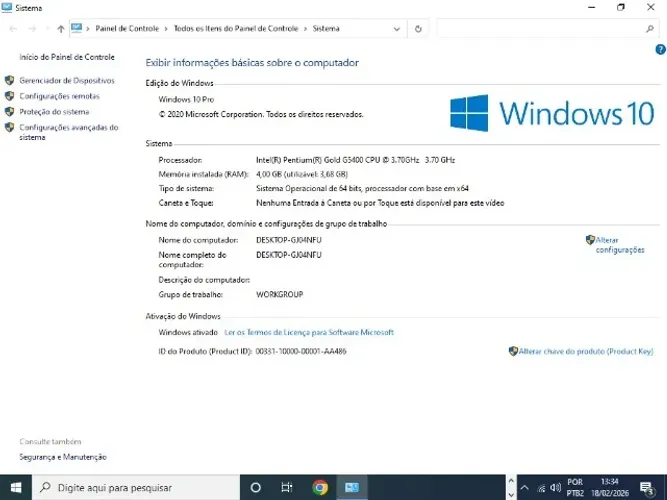This screenshot has height=500, width=667.
Task: Click the Product ID 00331-10000-00001-AA486
Action: click(x=301, y=351)
